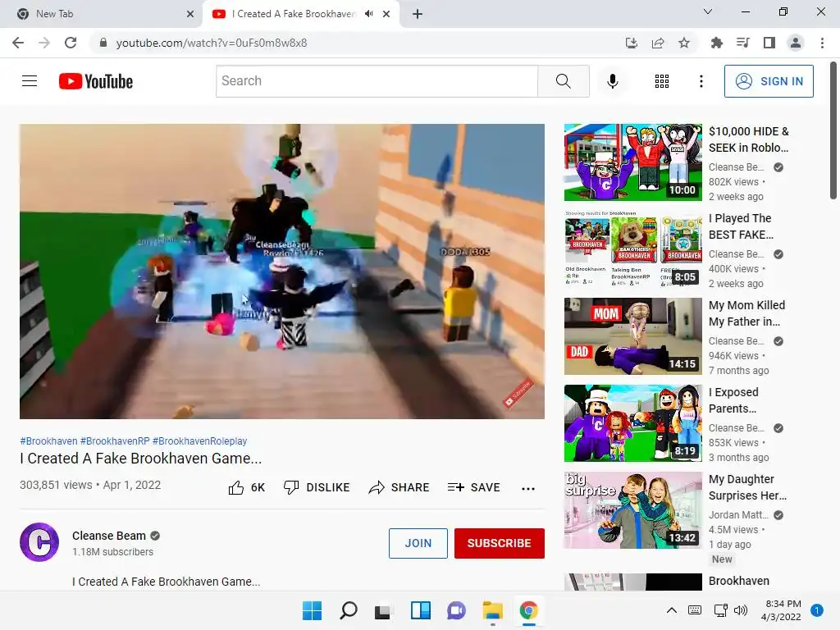Show hidden tray icons chevron
This screenshot has height=630, width=840.
click(x=671, y=610)
